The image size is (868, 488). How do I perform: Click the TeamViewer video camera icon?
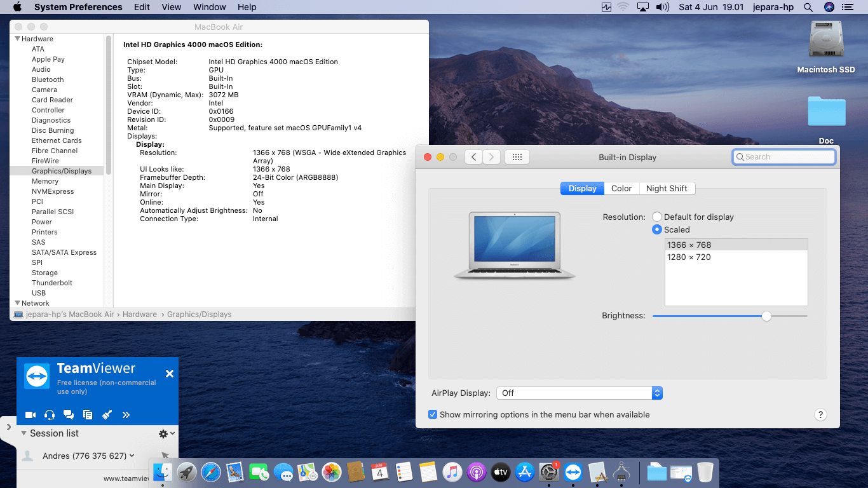[30, 415]
